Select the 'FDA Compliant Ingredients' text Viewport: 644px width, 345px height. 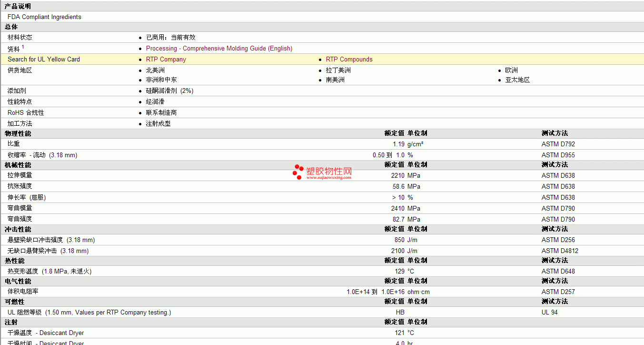[x=44, y=17]
